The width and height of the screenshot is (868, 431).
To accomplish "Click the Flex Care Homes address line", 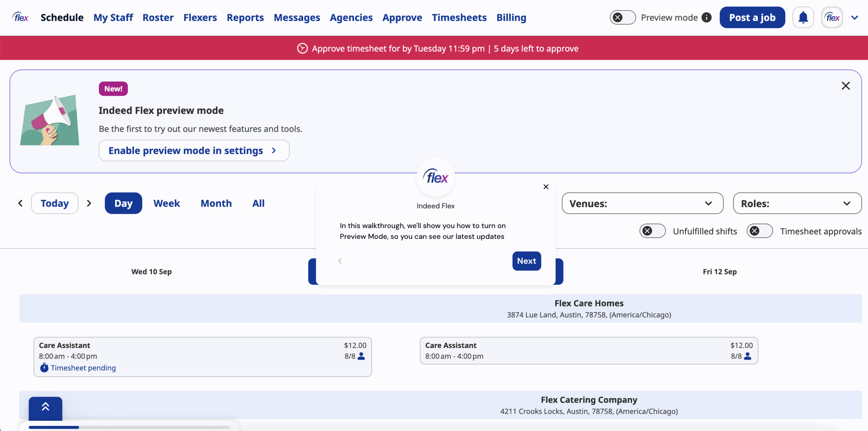I will (x=589, y=315).
